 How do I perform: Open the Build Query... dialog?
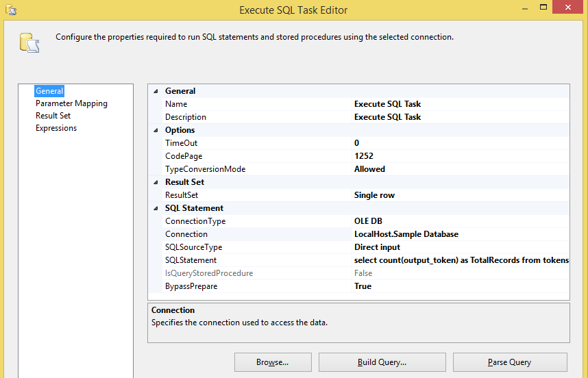(382, 362)
